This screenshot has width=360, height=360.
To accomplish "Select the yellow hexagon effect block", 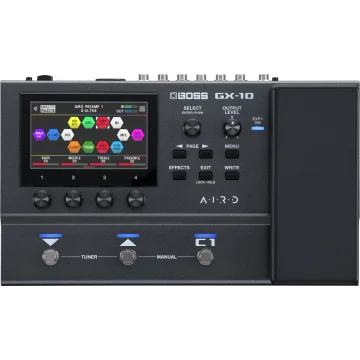I will (x=74, y=123).
